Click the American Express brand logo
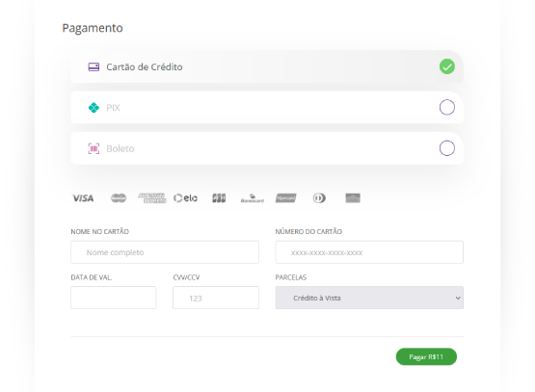This screenshot has width=535, height=392. pos(152,198)
